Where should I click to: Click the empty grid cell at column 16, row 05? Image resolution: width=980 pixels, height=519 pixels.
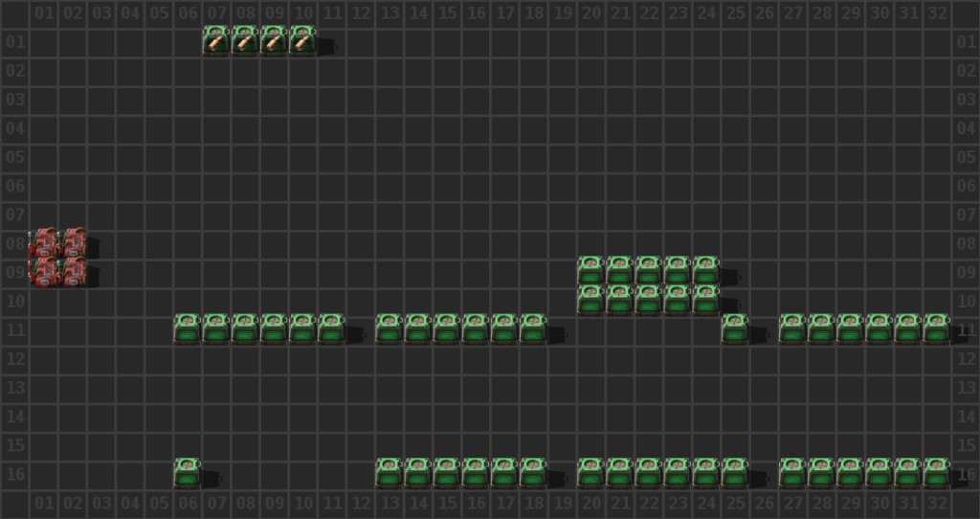(476, 156)
